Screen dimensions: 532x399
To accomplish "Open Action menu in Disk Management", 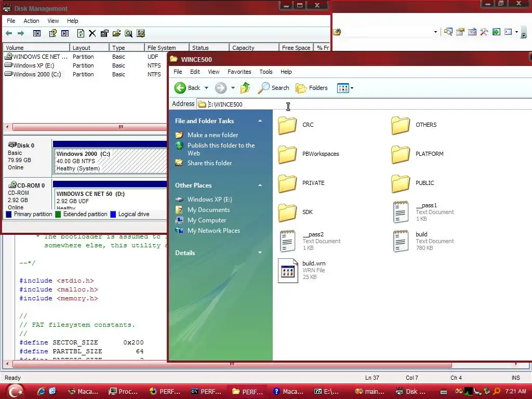I will tap(31, 21).
